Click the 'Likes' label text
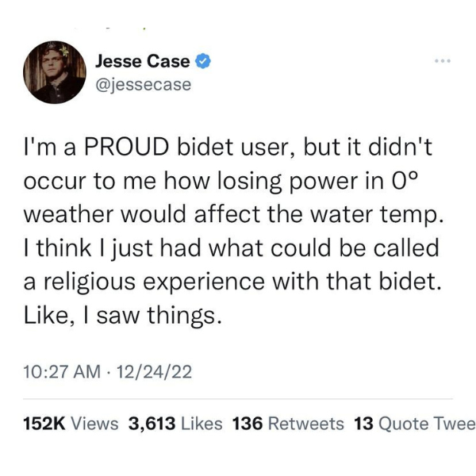 click(202, 423)
